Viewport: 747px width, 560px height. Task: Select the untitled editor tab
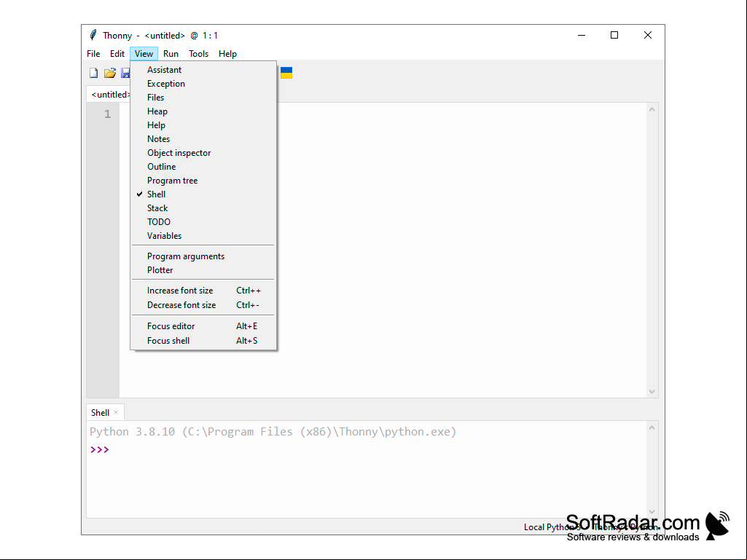pos(109,94)
